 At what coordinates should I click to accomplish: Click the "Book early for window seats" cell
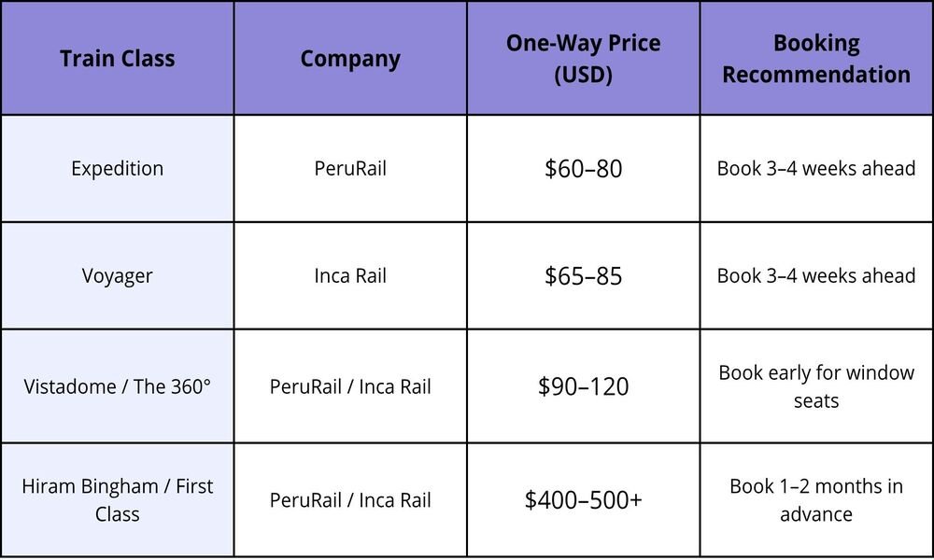pos(815,386)
